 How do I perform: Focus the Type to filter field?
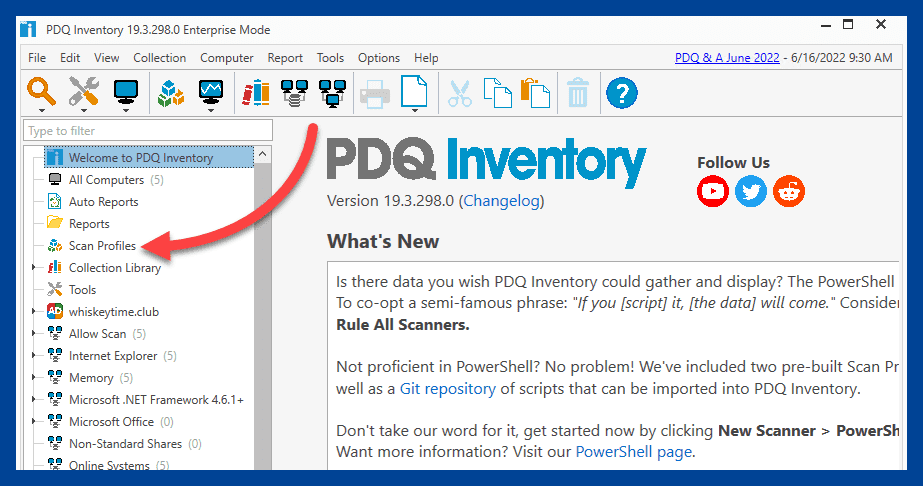pyautogui.click(x=148, y=131)
